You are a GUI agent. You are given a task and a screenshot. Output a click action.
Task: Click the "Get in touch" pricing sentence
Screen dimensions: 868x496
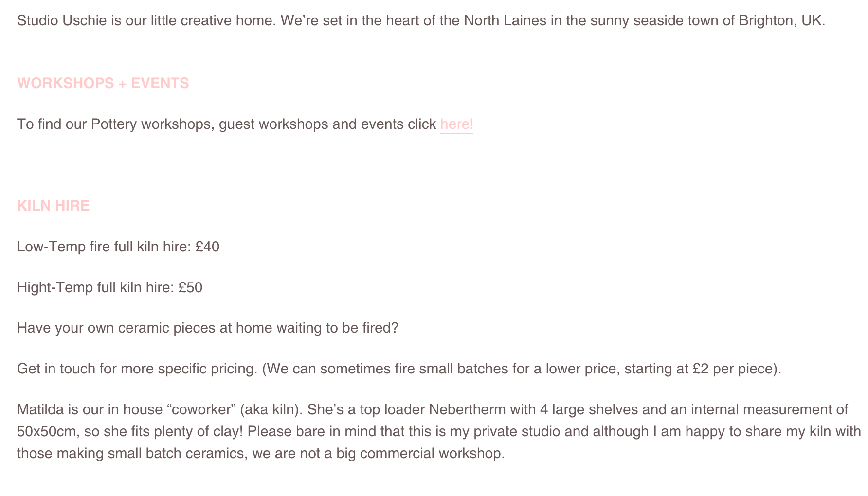click(399, 369)
